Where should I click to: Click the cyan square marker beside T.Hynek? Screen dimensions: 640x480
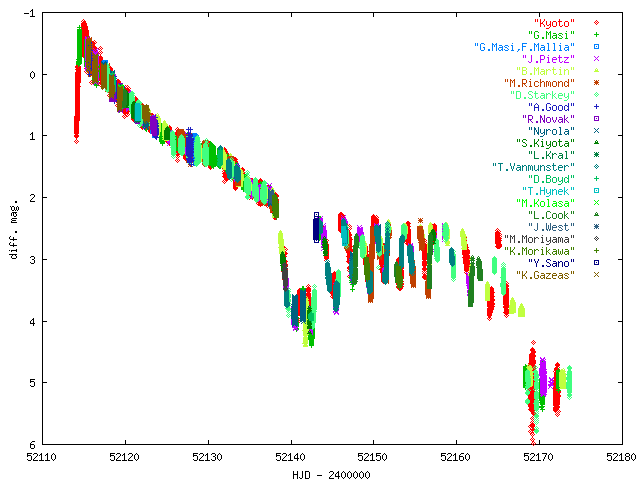[596, 191]
